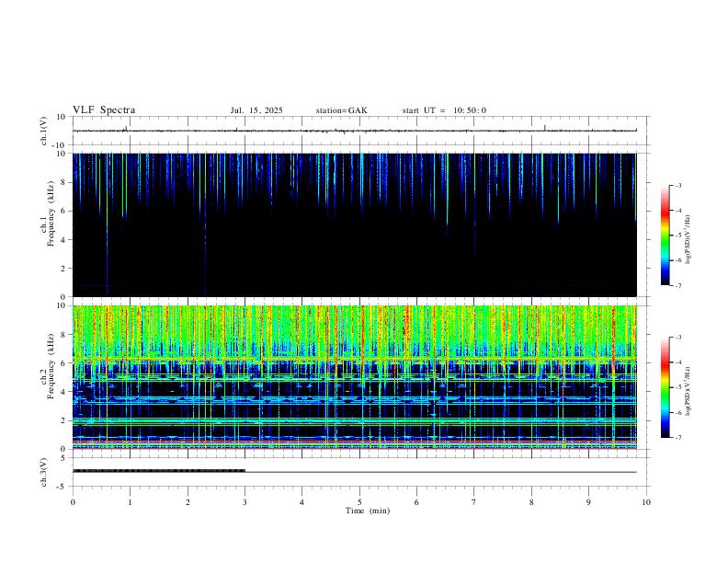Click the time axis tick label '5'

[x=359, y=502]
